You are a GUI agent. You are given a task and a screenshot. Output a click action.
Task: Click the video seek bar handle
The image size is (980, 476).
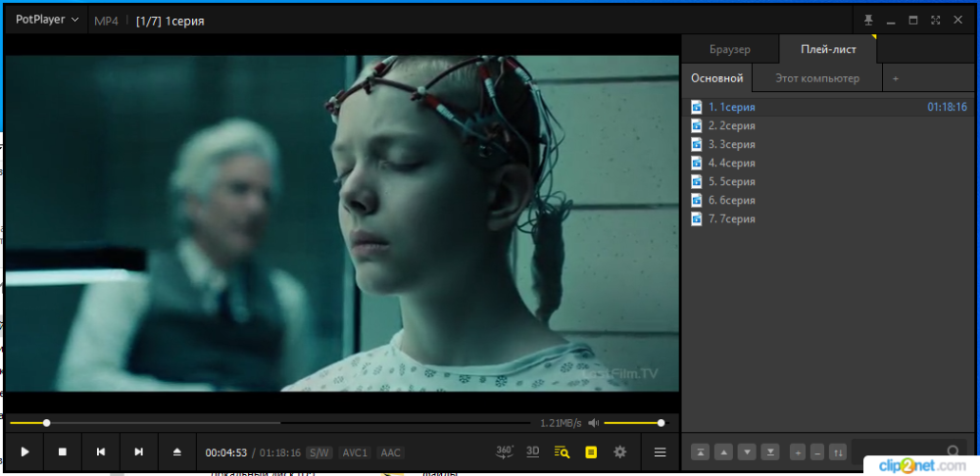click(x=46, y=423)
